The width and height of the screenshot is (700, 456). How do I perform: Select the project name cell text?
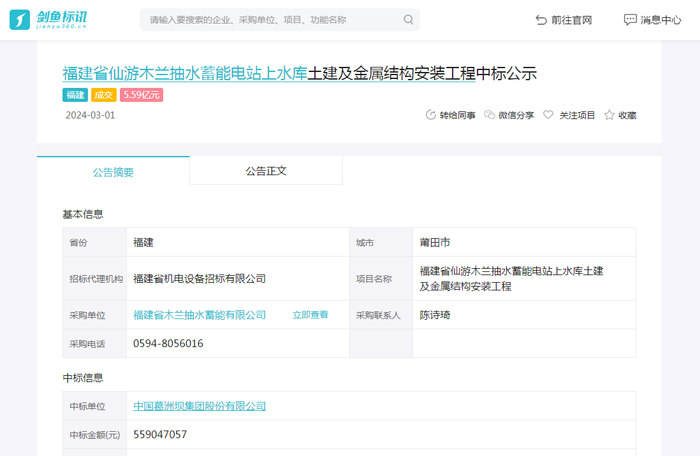(511, 279)
